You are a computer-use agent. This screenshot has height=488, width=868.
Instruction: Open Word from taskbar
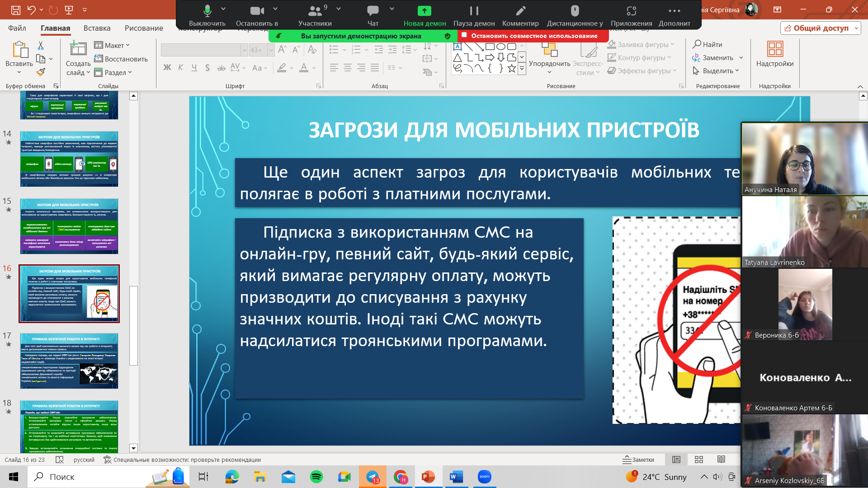456,477
